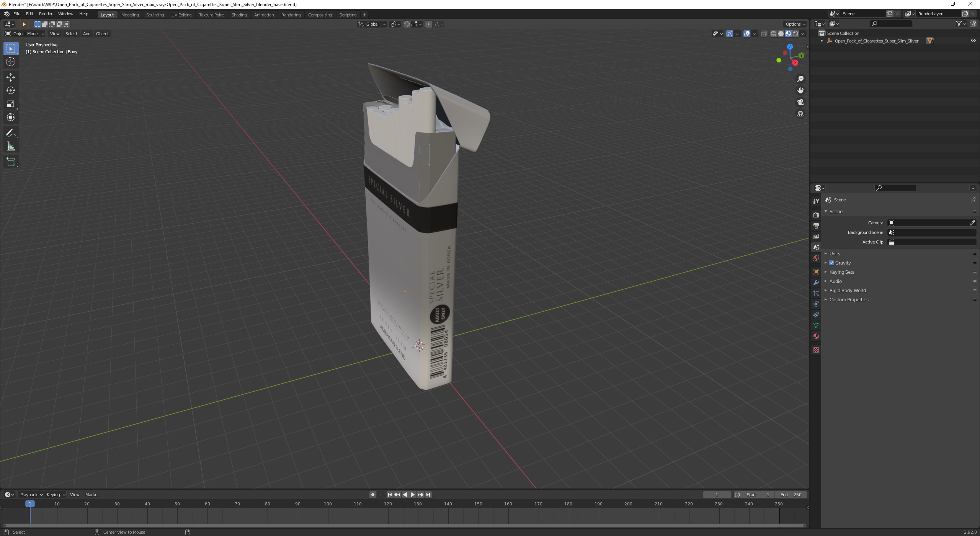The height and width of the screenshot is (536, 980).
Task: Select the Cursor tool in the toolbar
Action: click(x=11, y=62)
